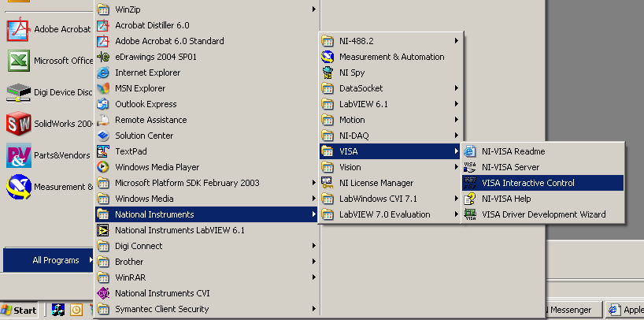The image size is (644, 320).
Task: Click the pinned Parts&Vendors icon
Action: 18,155
